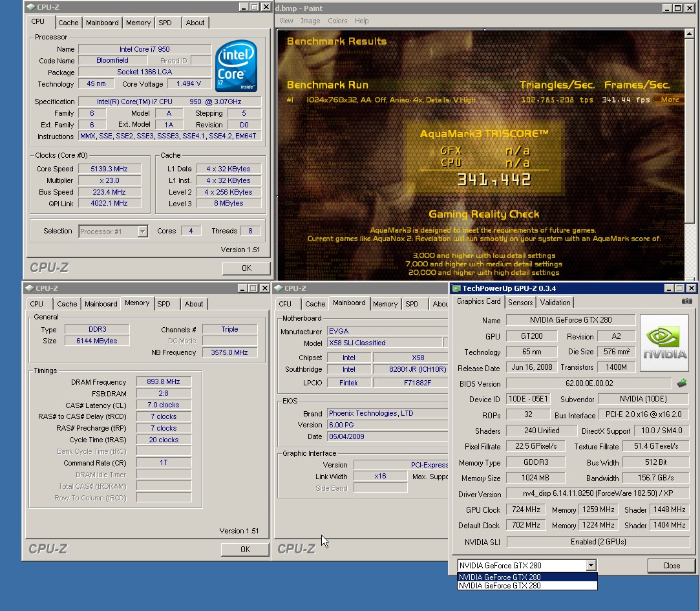Screen dimensions: 700x611
Task: Click the top CPU-Z window title icon
Action: 30,7
